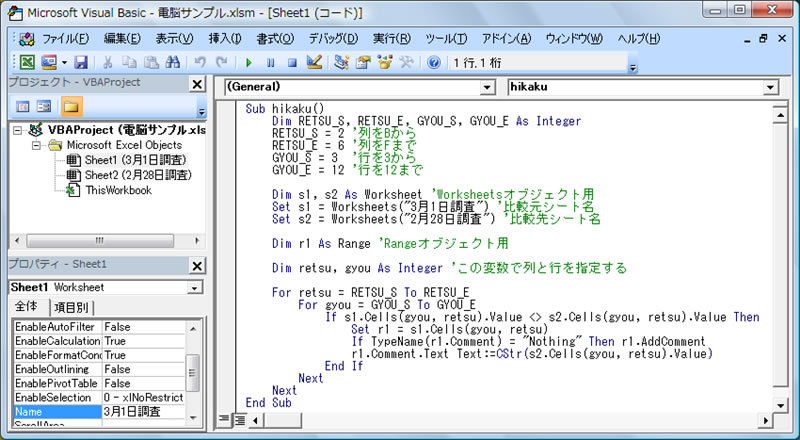Image resolution: width=800 pixels, height=440 pixels.
Task: Open the 書式(O) menu
Action: (x=275, y=39)
